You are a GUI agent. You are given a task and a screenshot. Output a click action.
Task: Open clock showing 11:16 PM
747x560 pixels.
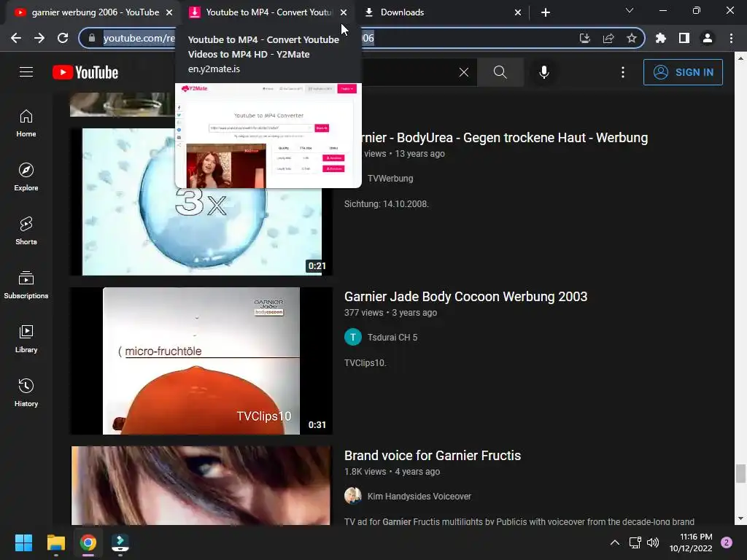tap(691, 542)
